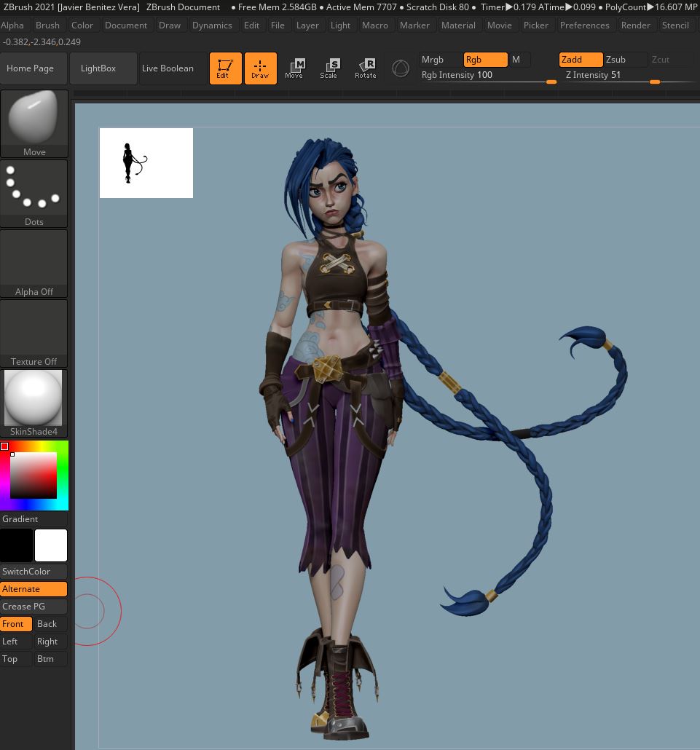This screenshot has width=700, height=750.
Task: Open the Layer menu
Action: tap(307, 25)
